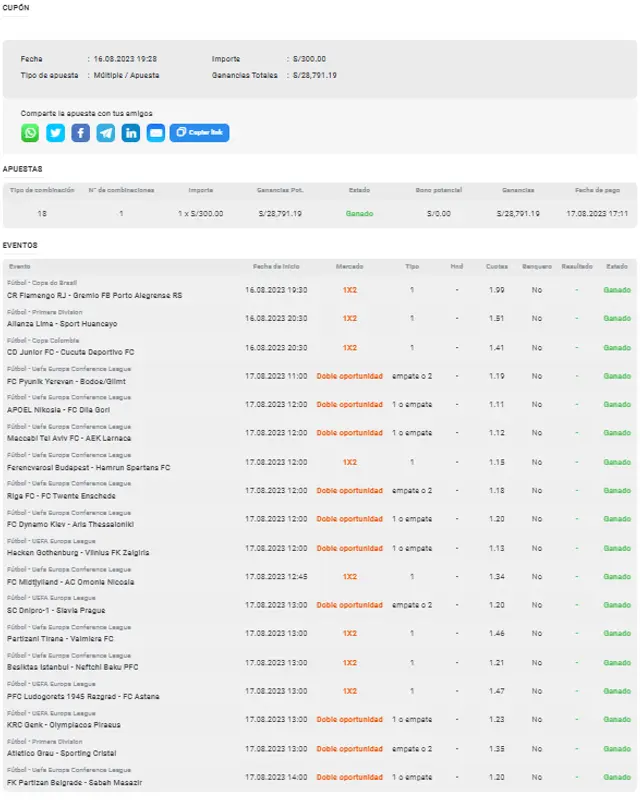Click Ganado status in Flamengo row
Screen dimensions: 640x800
coord(617,290)
